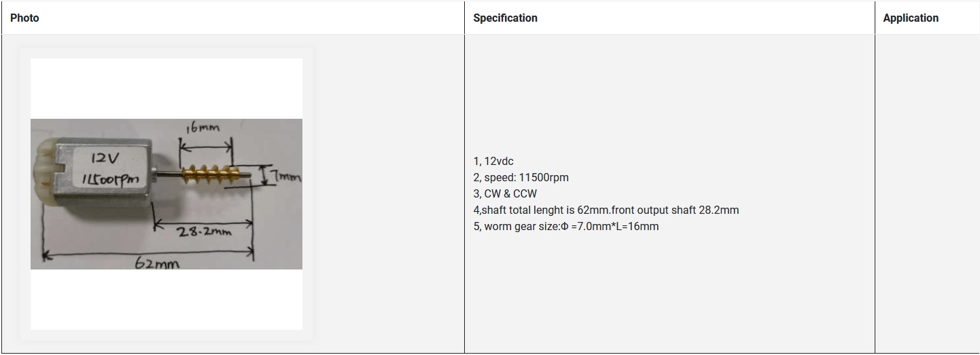Image resolution: width=980 pixels, height=355 pixels.
Task: Open the motor photo thumbnail
Action: [167, 194]
